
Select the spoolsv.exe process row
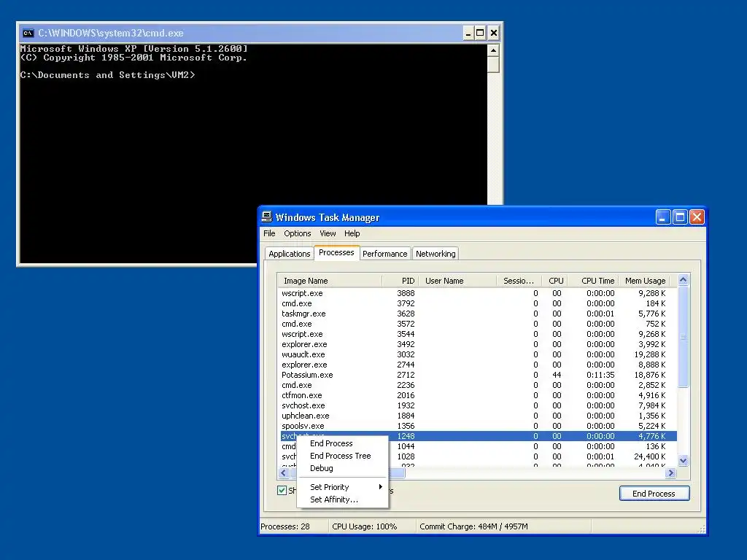(477, 426)
